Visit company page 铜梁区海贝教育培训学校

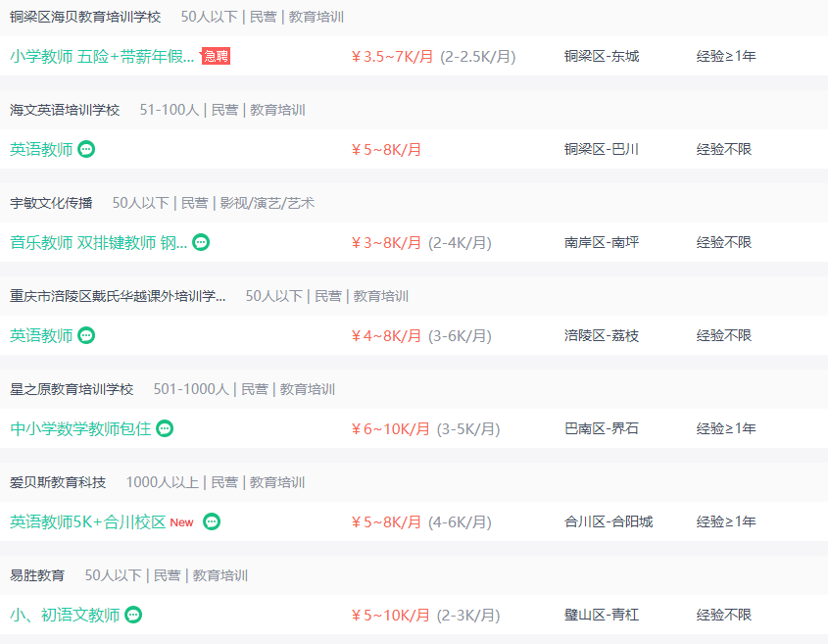[x=85, y=17]
